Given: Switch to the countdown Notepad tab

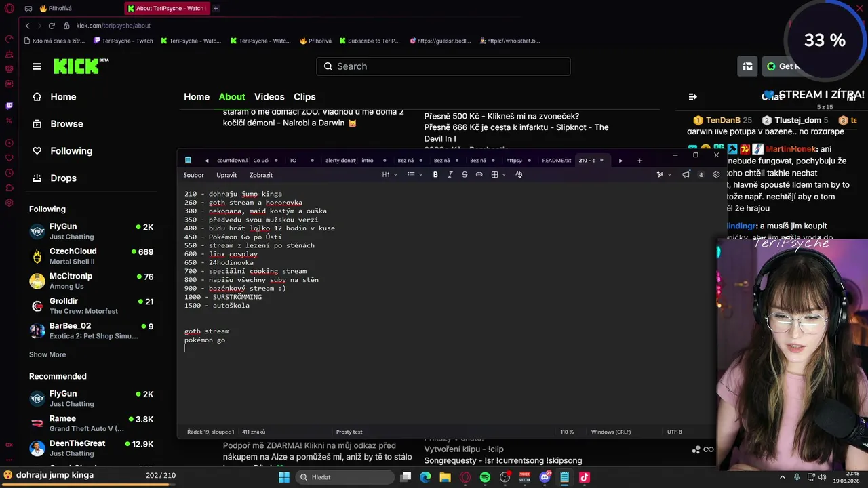Looking at the screenshot, I should tap(232, 161).
